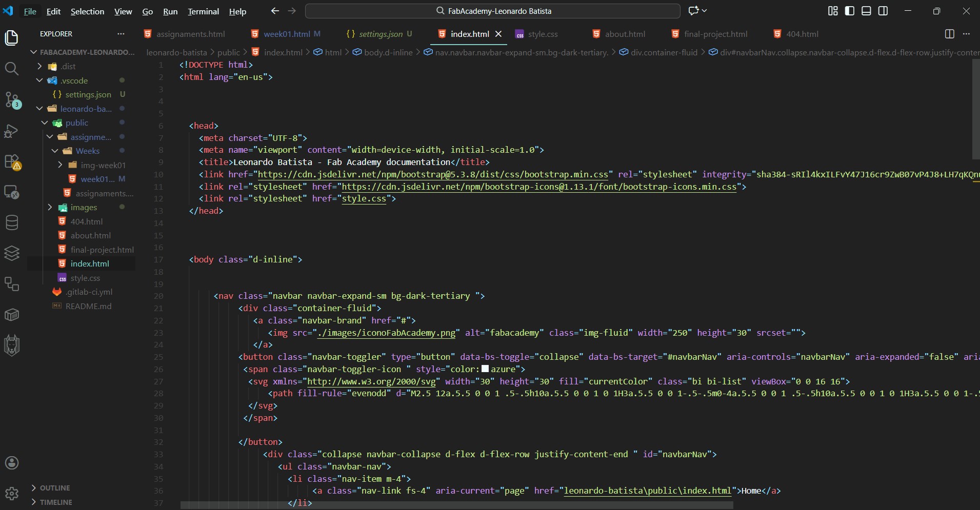Expand the OUTLINE section
Screen dimensions: 980x510
coord(55,488)
